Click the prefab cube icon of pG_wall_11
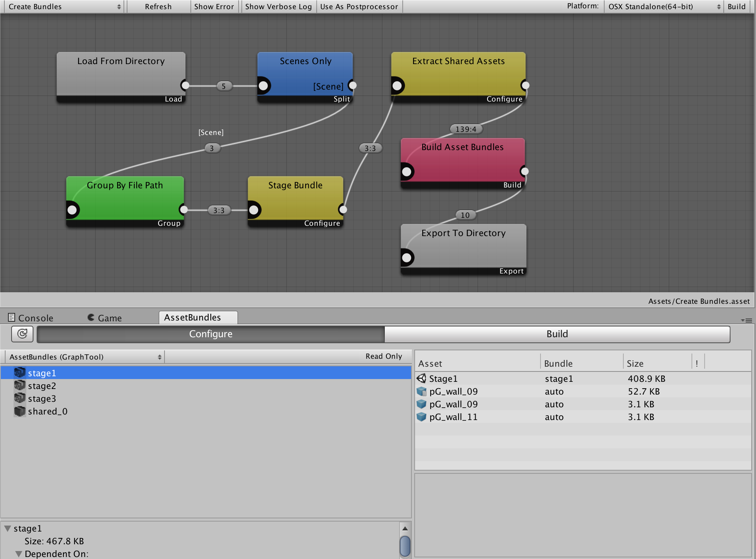The image size is (756, 559). point(421,416)
